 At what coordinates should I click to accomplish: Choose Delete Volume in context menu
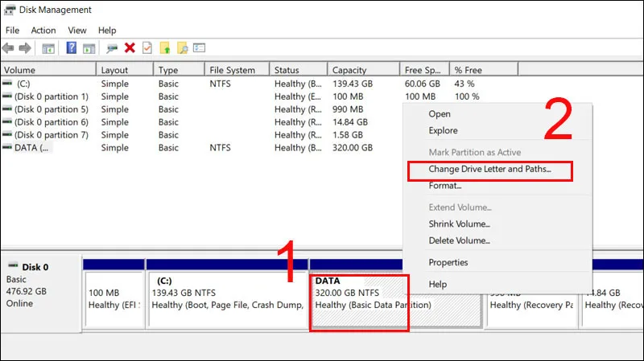click(x=459, y=240)
